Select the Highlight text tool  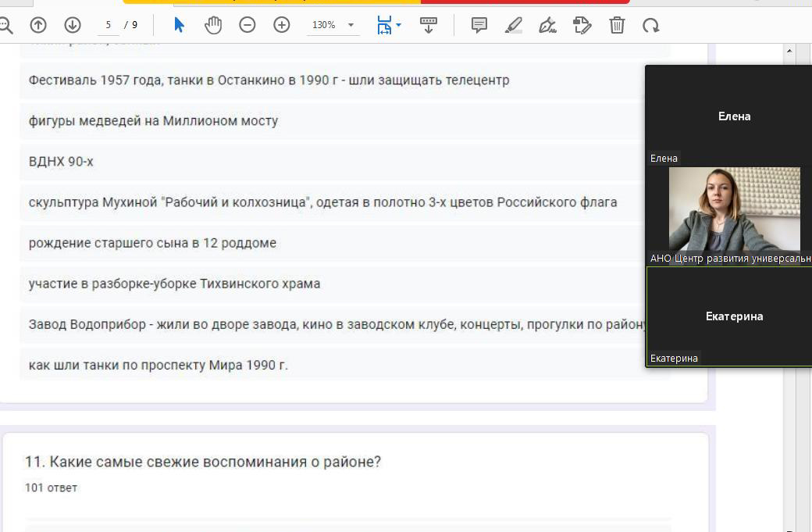click(513, 25)
